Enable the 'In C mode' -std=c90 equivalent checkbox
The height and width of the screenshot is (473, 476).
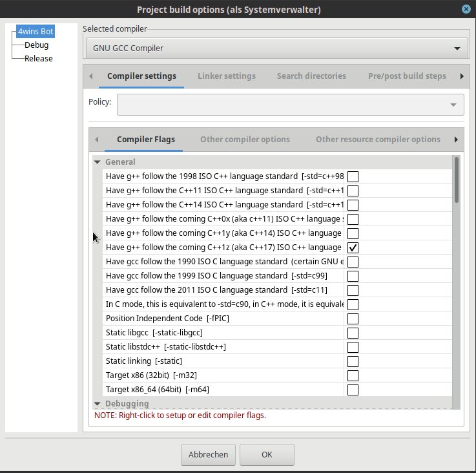tap(353, 304)
